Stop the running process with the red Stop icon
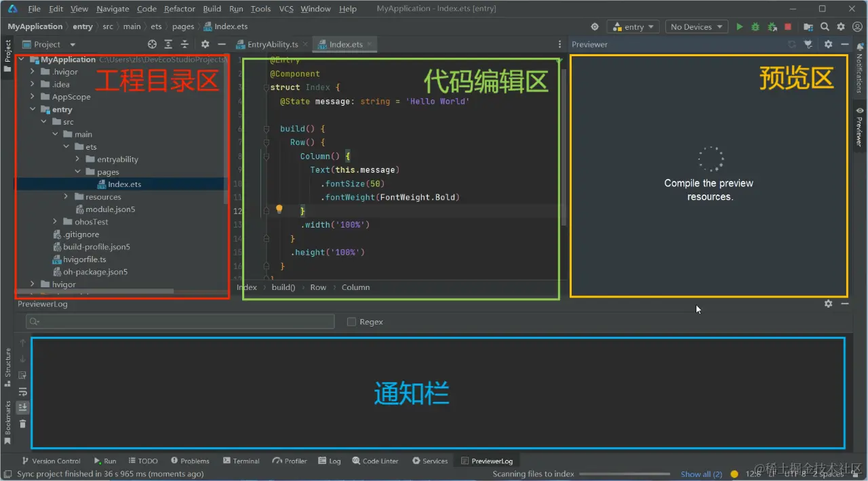The width and height of the screenshot is (868, 481). click(x=787, y=26)
